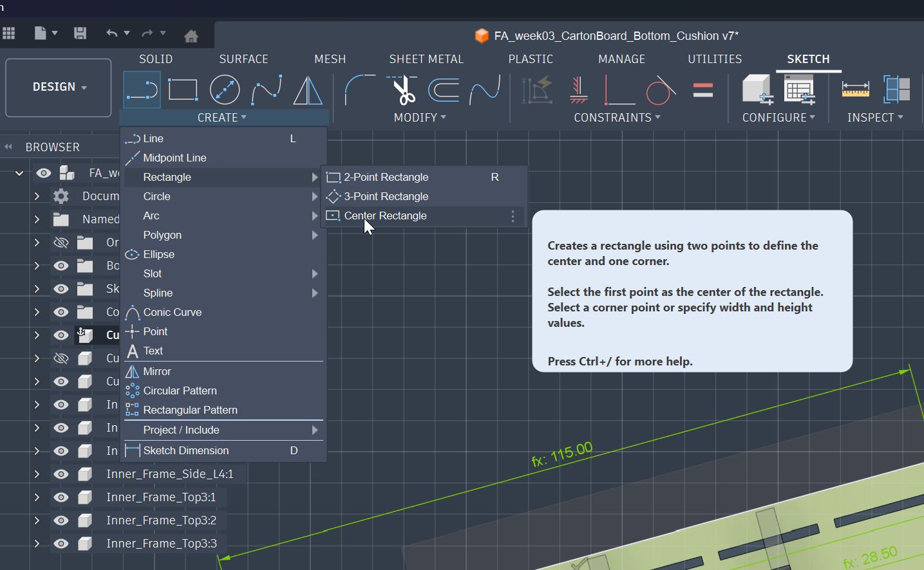Viewport: 924px width, 570px height.
Task: Expand the Named folder node
Action: pos(37,219)
